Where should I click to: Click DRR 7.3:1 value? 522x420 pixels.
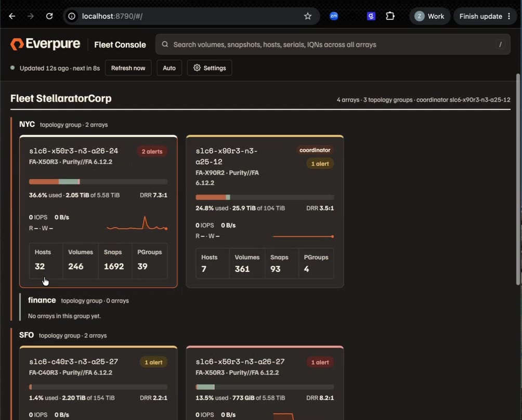(153, 195)
